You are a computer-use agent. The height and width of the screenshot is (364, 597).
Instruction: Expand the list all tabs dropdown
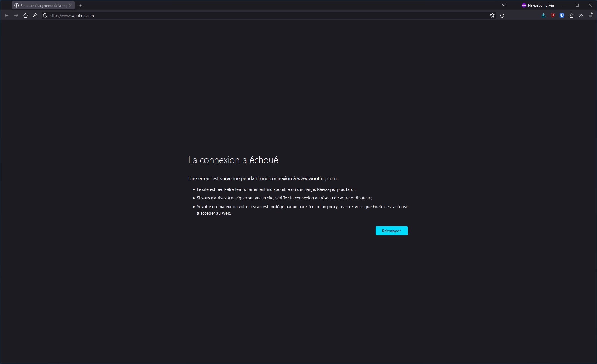click(504, 5)
